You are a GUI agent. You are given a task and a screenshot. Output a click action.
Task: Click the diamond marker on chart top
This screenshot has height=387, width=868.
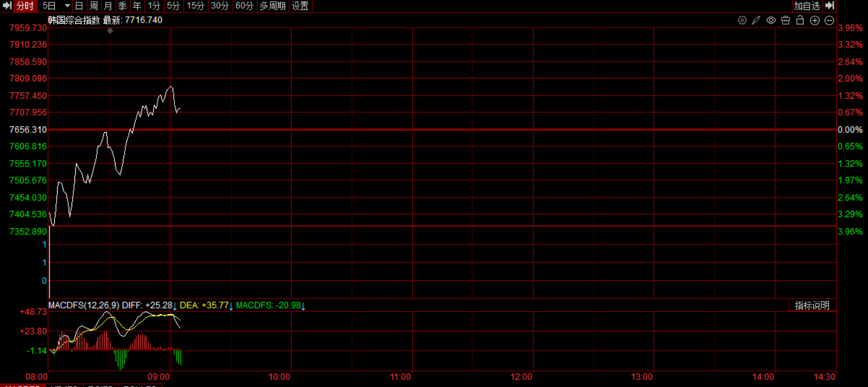pyautogui.click(x=110, y=31)
